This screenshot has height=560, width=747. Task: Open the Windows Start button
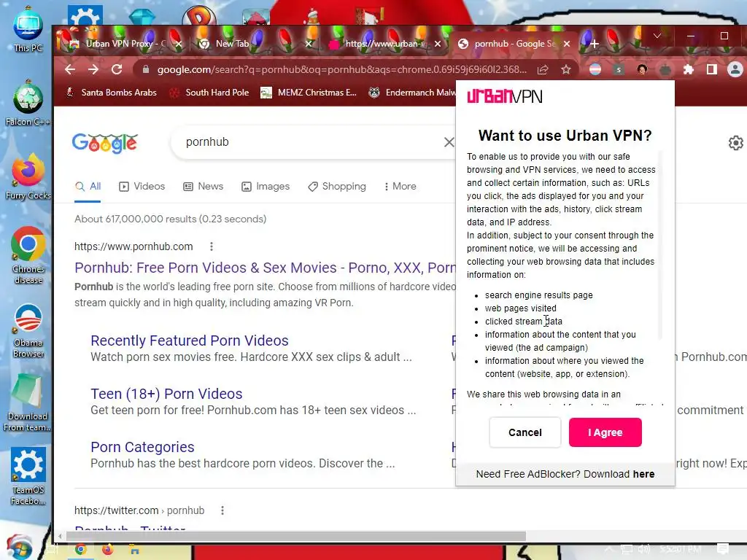tap(19, 548)
